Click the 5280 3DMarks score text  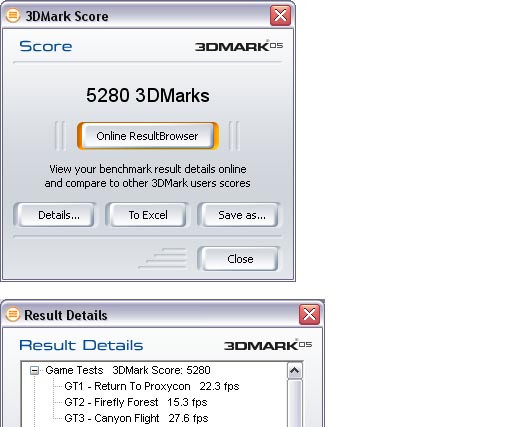coord(148,95)
